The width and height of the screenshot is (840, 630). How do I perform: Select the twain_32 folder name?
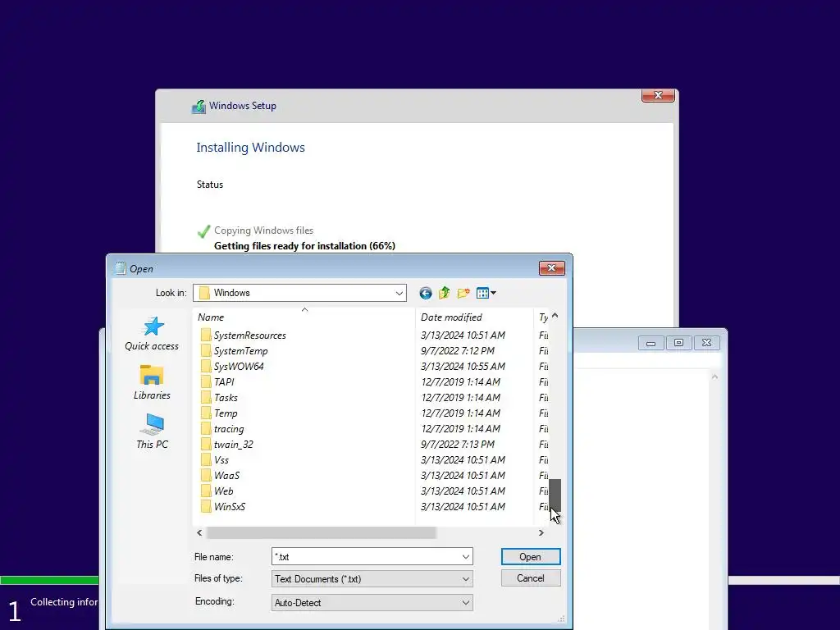point(234,444)
